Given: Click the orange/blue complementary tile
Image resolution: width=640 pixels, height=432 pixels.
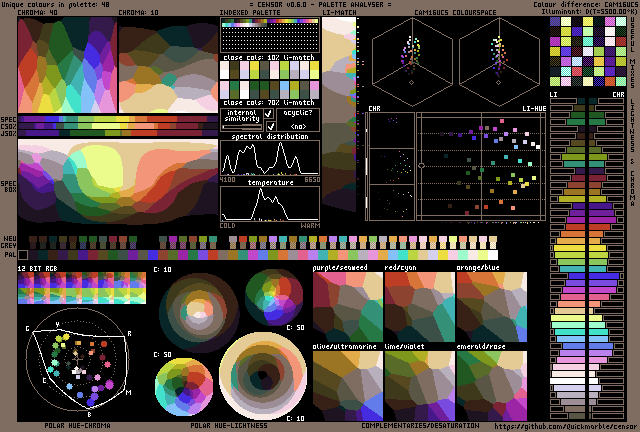Looking at the screenshot, I should [x=492, y=307].
